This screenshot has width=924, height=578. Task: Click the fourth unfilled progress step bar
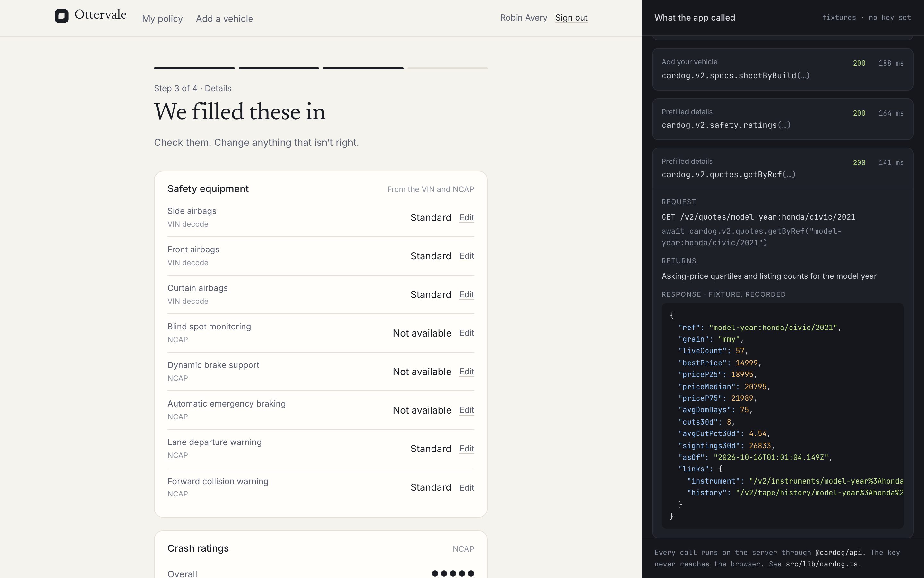[x=447, y=68]
